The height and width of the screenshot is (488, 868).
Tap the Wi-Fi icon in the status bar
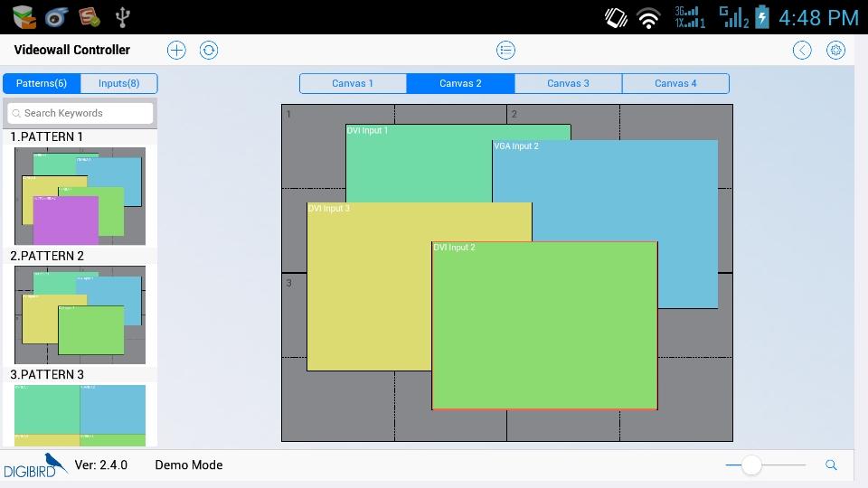point(648,18)
